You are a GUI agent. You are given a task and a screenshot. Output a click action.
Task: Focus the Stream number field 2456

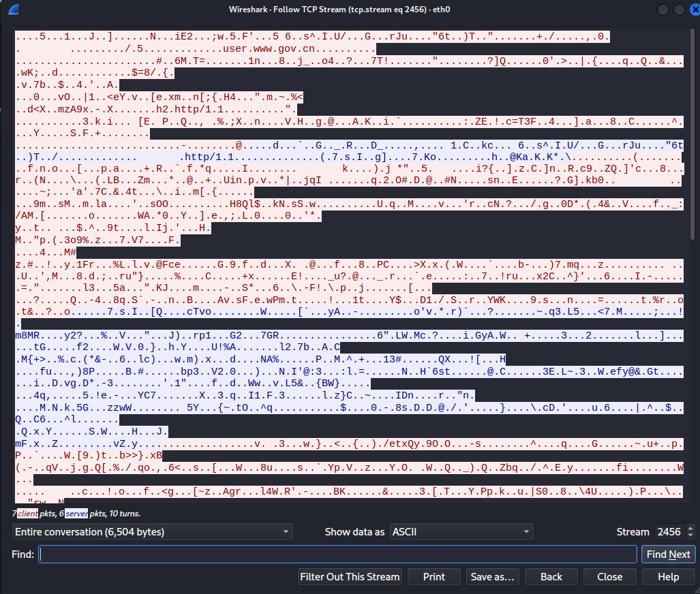coord(670,531)
